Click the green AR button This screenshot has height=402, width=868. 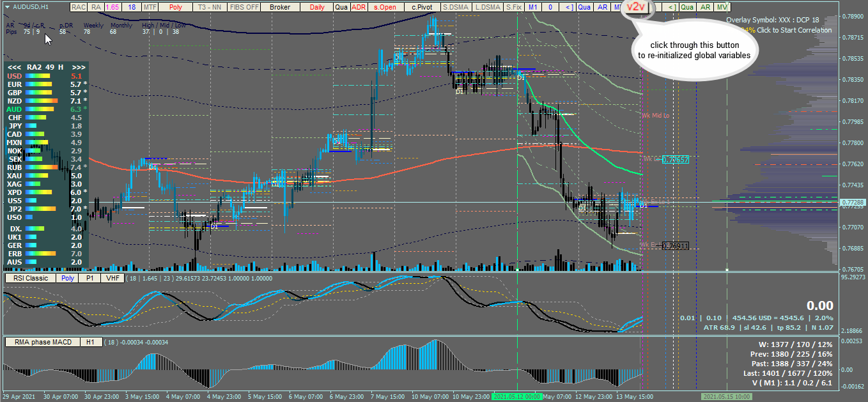tap(704, 7)
